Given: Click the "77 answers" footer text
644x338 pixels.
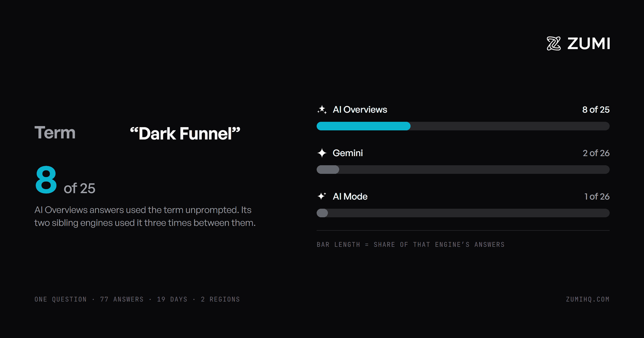Looking at the screenshot, I should [x=122, y=299].
